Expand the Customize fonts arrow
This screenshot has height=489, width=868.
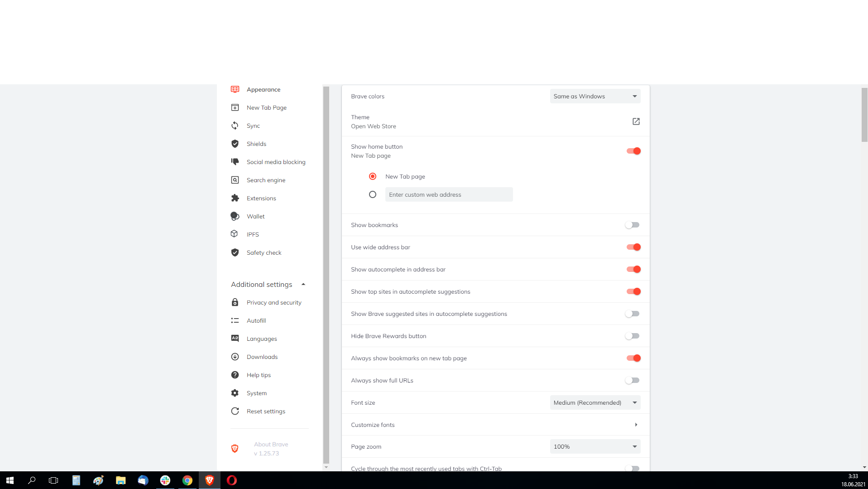[636, 425]
